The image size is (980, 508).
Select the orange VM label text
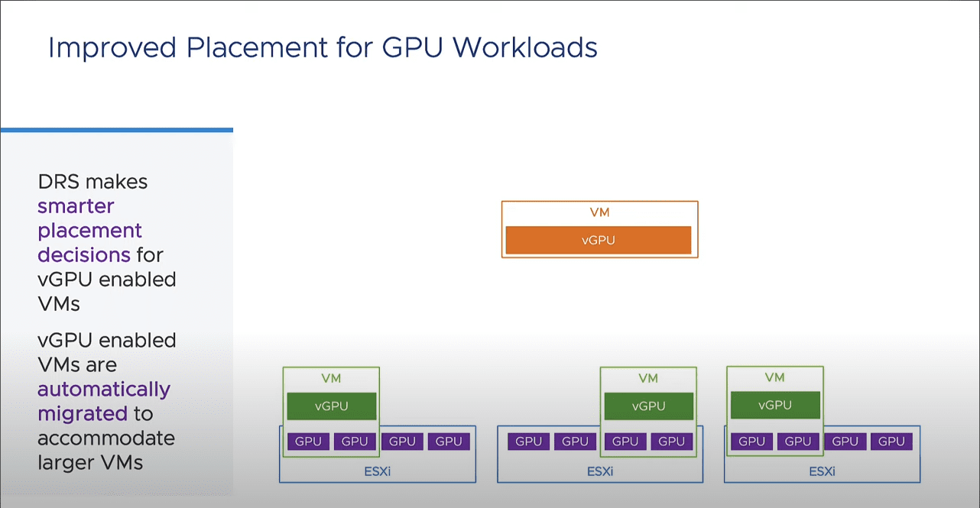pos(599,212)
